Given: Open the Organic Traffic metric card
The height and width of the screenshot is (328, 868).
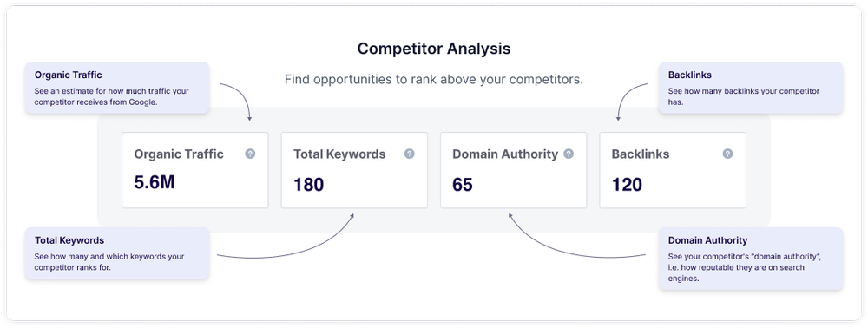Looking at the screenshot, I should [194, 170].
